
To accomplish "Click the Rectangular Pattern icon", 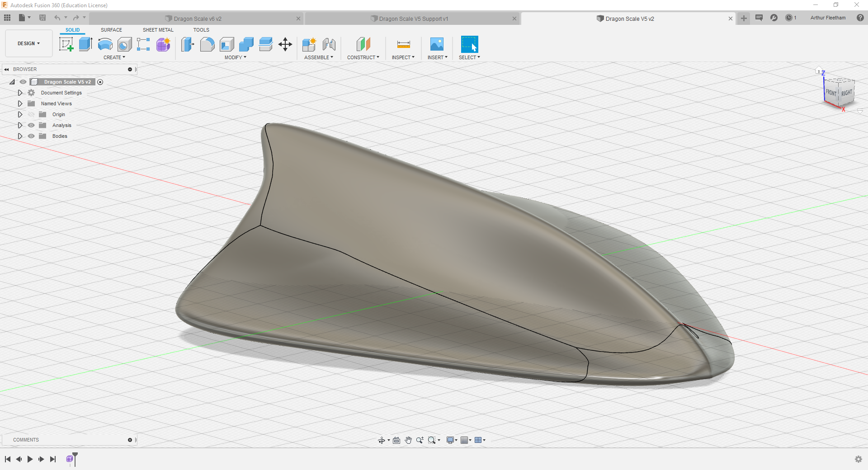I will [x=143, y=44].
